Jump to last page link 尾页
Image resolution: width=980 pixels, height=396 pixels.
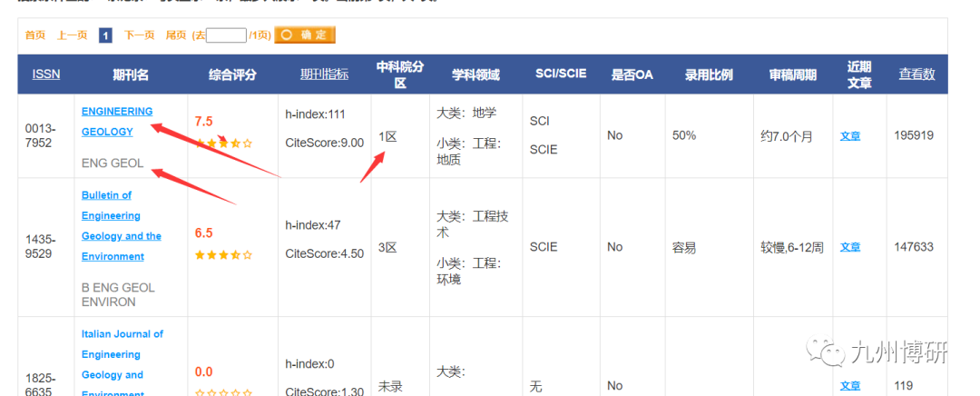[176, 35]
